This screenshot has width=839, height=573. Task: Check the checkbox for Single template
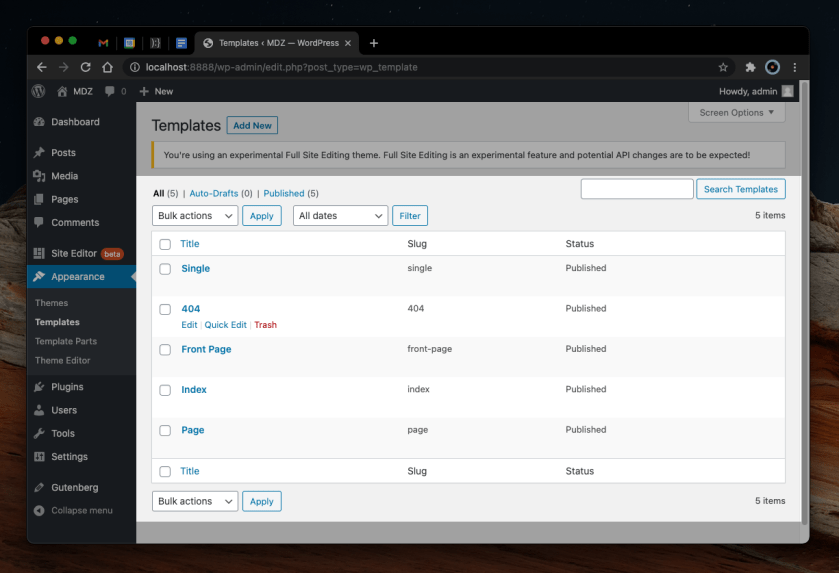(165, 269)
